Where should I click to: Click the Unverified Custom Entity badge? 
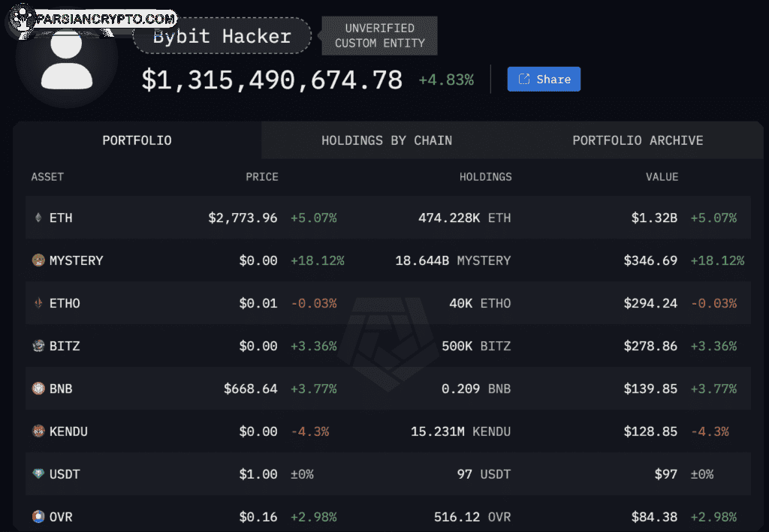(x=379, y=36)
